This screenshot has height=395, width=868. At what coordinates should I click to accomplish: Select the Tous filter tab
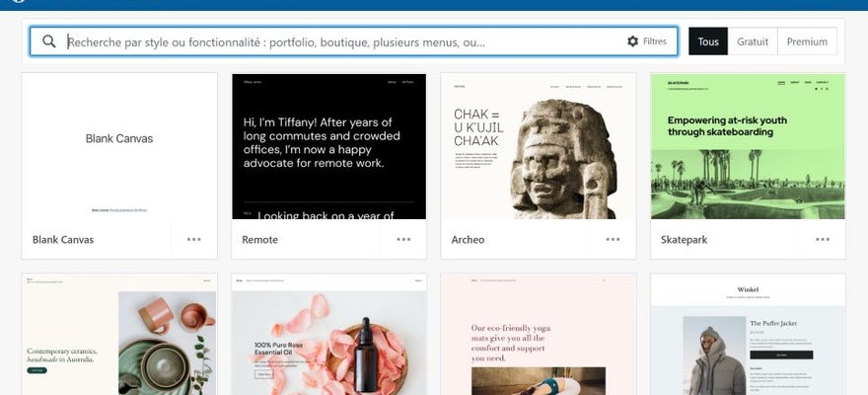(x=708, y=41)
